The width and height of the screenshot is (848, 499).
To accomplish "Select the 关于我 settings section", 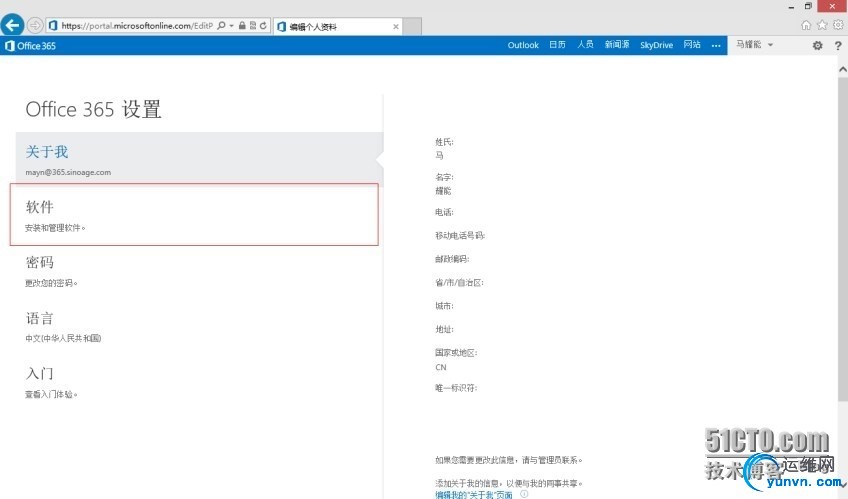I will point(199,159).
